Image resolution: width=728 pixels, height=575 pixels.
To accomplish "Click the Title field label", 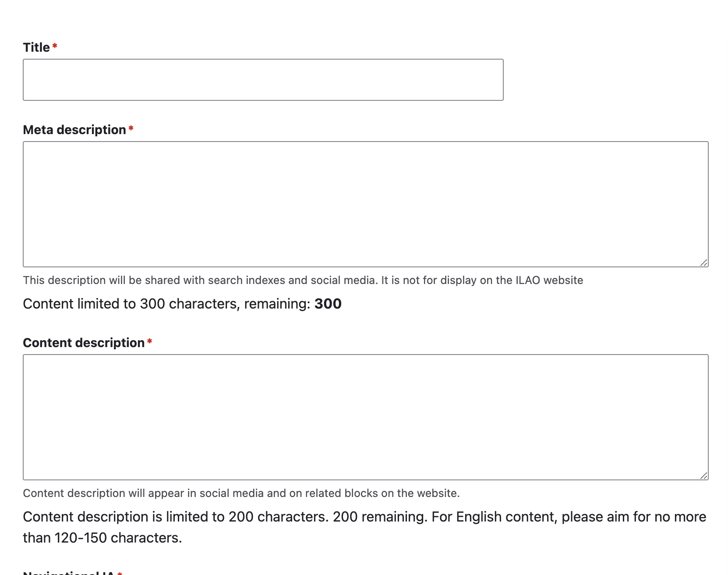I will point(36,47).
